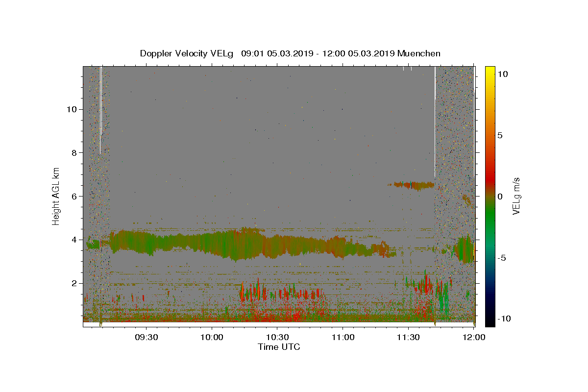
Task: Click the 09:30 time tick label
Action: click(x=146, y=338)
